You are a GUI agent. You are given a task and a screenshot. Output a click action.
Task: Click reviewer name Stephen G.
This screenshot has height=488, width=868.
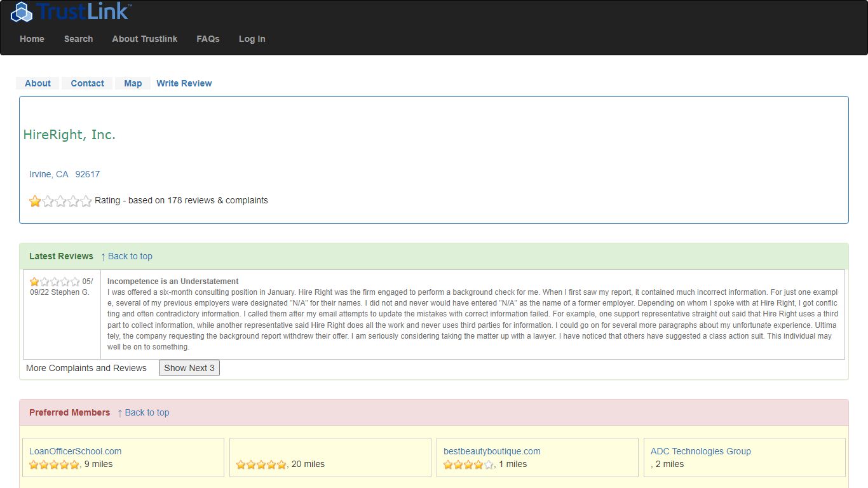point(70,292)
